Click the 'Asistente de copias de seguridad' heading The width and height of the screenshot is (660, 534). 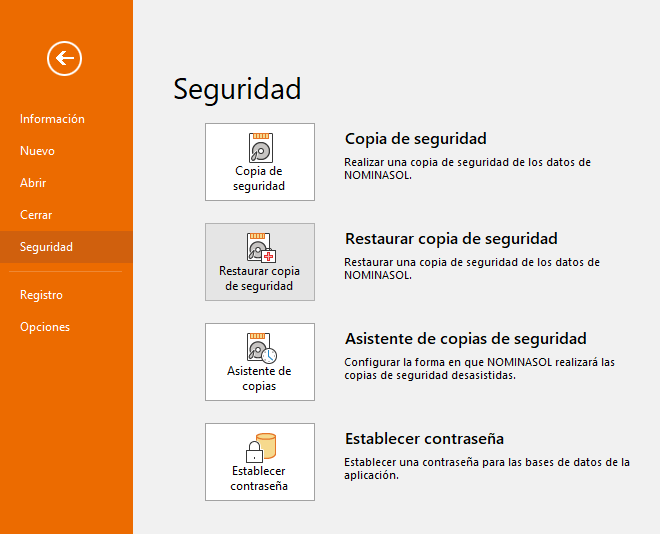point(466,339)
